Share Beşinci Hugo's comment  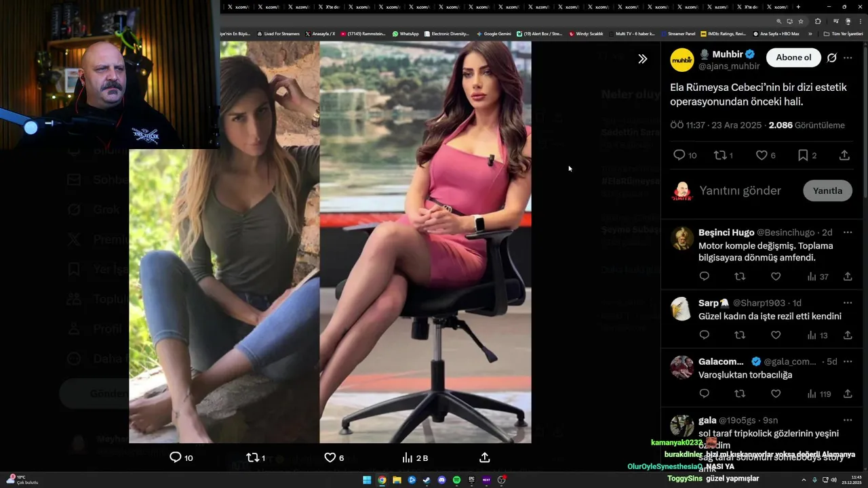point(848,277)
